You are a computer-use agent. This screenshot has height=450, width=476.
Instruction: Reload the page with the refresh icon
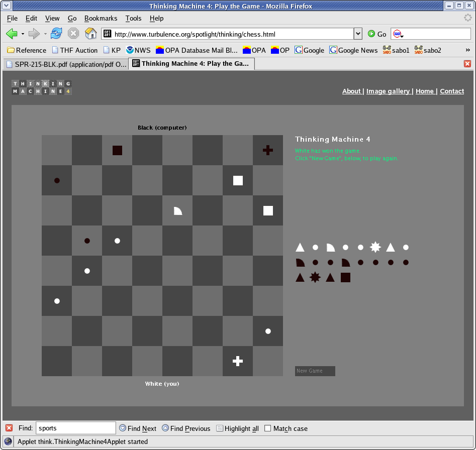pos(56,34)
